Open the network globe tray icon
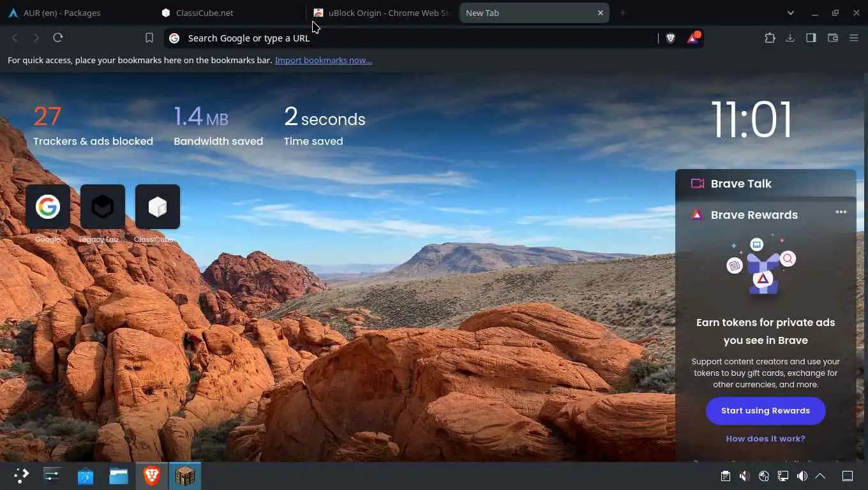Screen dimensions: 868x490 click(x=763, y=476)
